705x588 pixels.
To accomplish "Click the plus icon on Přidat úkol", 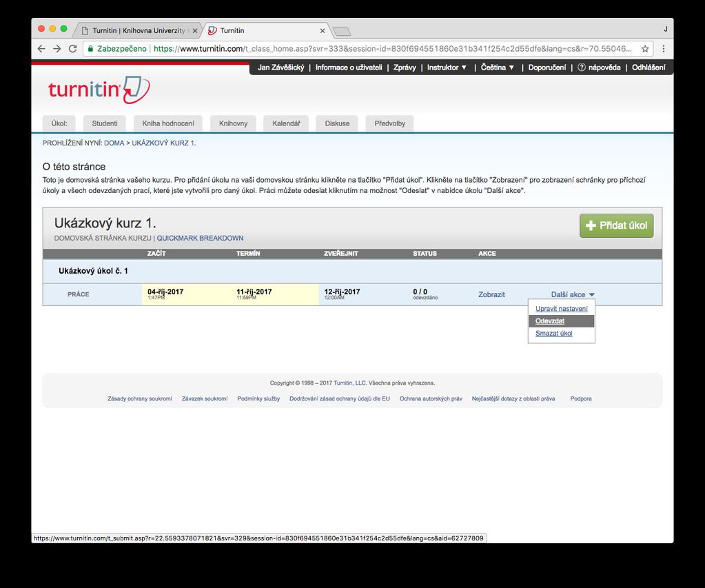I will point(591,225).
